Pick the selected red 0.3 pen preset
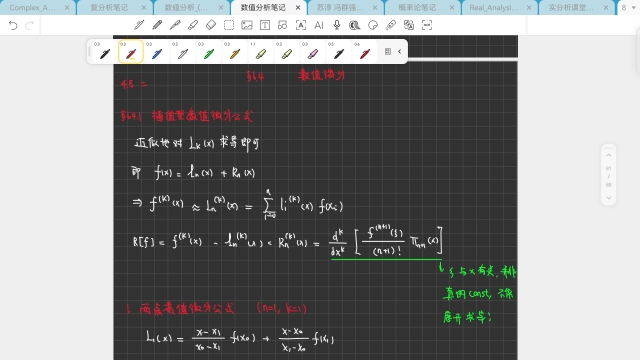640x360 pixels. pyautogui.click(x=131, y=52)
